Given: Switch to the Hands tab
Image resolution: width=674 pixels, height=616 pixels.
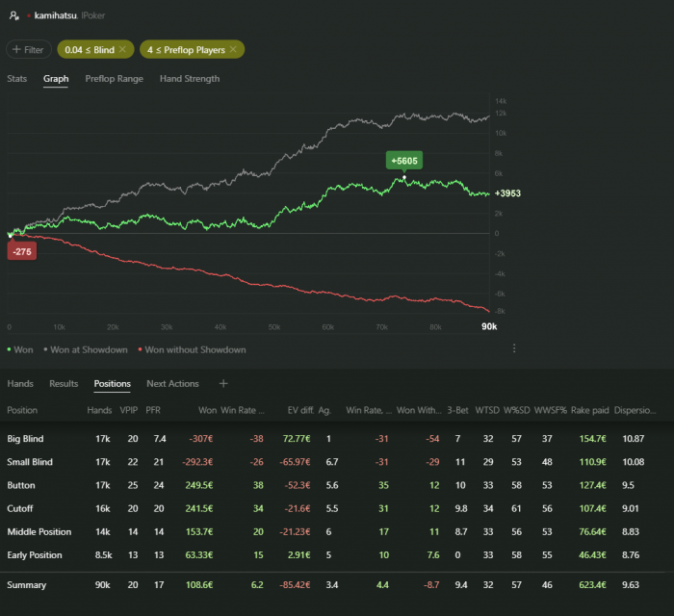Looking at the screenshot, I should [20, 383].
